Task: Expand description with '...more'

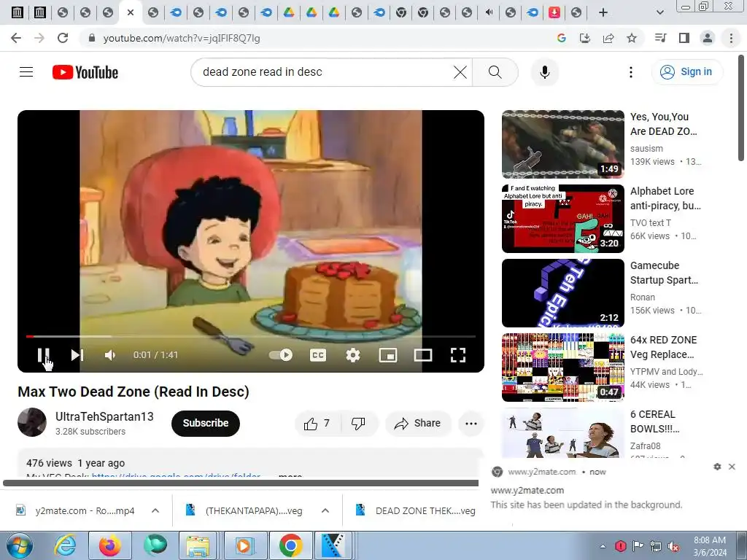Action: [290, 475]
